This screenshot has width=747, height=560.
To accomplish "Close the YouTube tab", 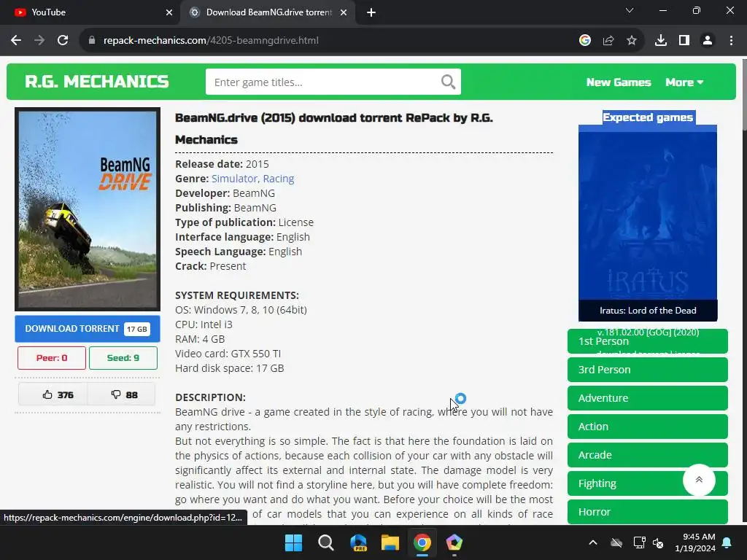I will point(169,12).
